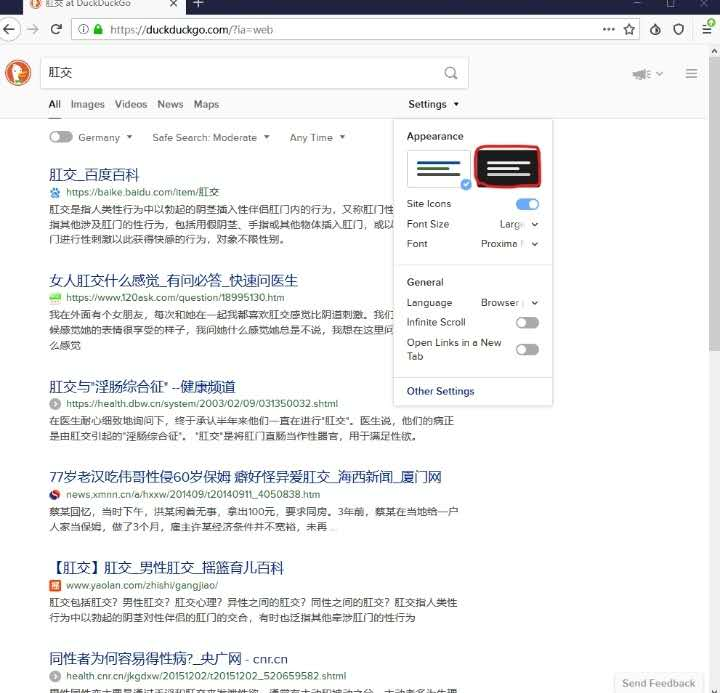
Task: Open the Font Proxima dropdown
Action: pos(510,244)
